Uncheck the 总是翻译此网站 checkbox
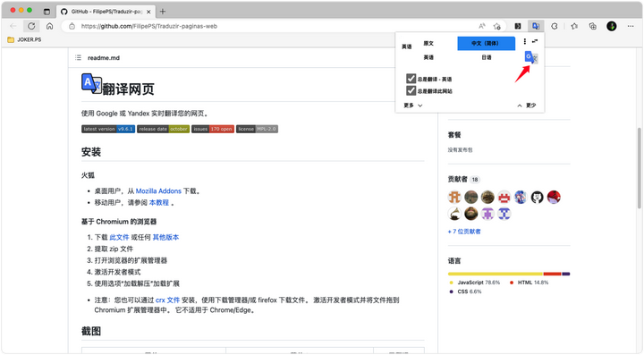 pyautogui.click(x=411, y=90)
